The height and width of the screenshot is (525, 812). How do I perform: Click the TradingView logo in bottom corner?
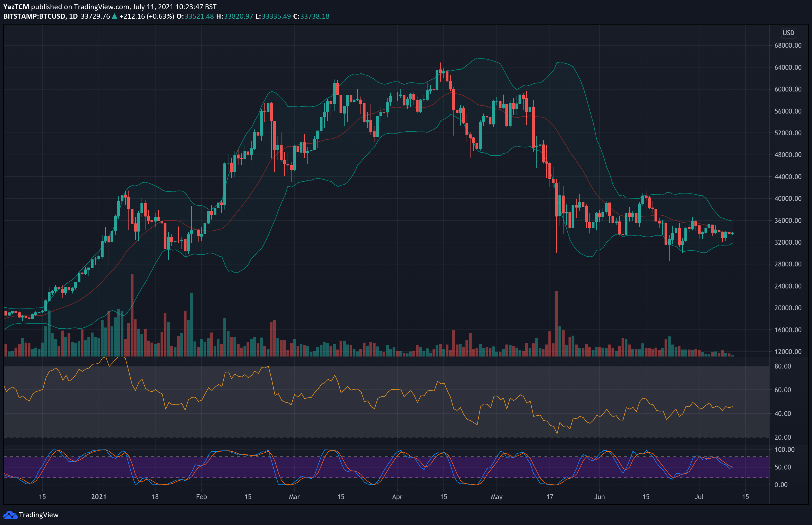pyautogui.click(x=11, y=515)
